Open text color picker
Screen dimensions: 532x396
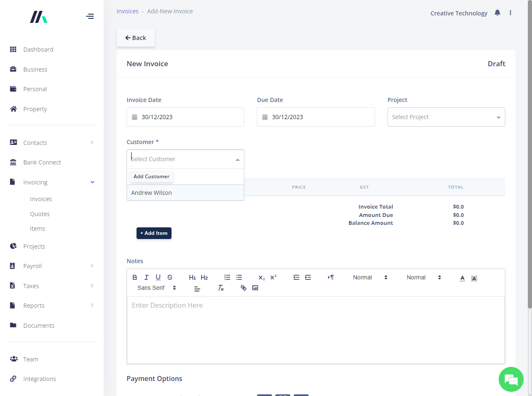462,278
